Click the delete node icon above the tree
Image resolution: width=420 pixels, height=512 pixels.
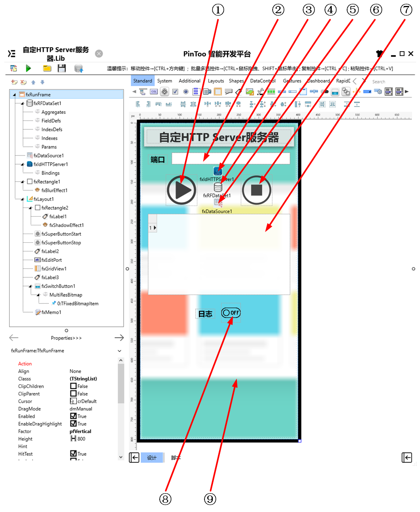23,82
